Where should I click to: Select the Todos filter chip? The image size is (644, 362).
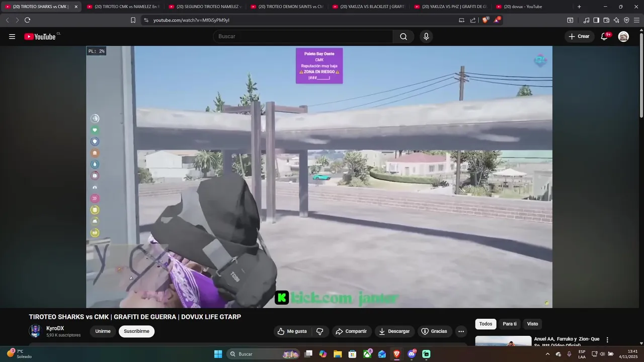tap(486, 324)
